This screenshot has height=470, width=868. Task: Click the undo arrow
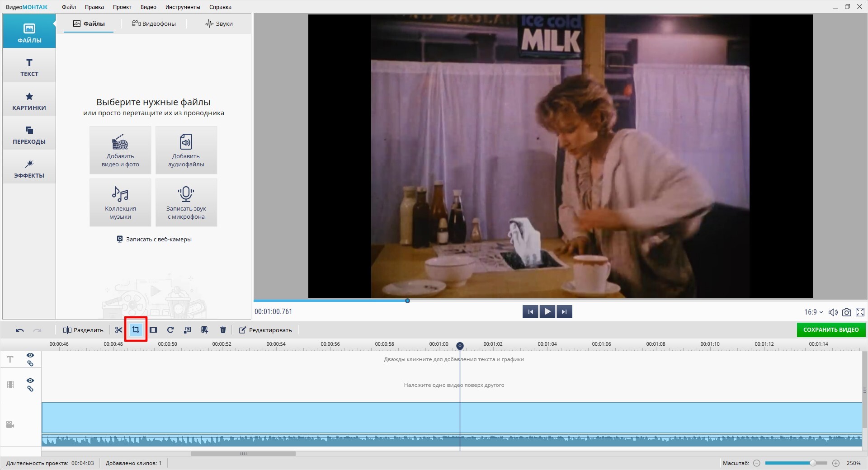[19, 330]
